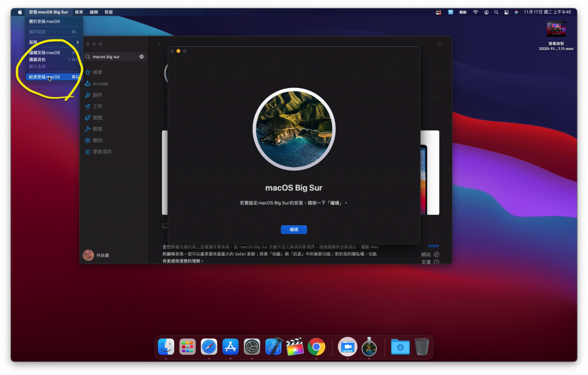
Task: Open App Store from the Dock
Action: point(231,347)
